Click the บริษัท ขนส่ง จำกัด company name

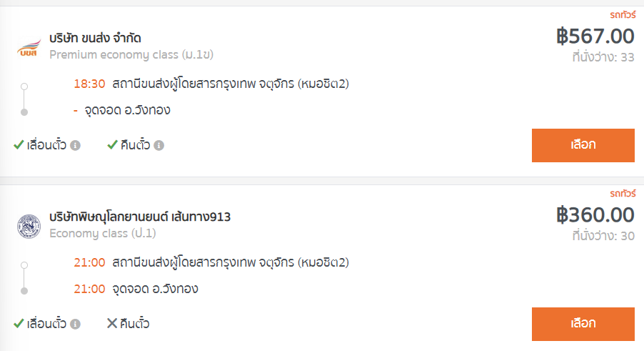click(95, 38)
